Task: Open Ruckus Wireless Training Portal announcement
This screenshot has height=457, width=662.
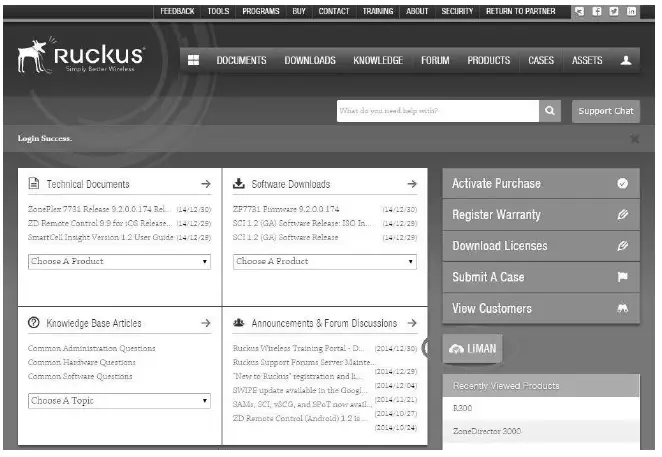Action: click(298, 348)
